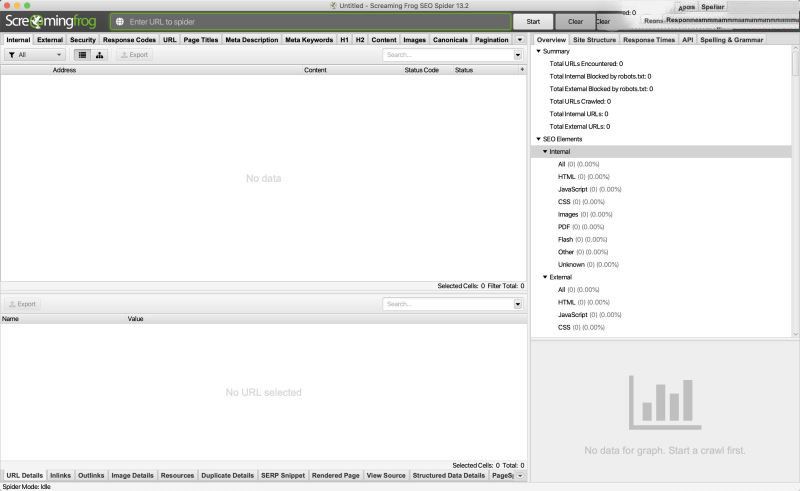Select PDF under Internal in tree
800x491 pixels.
[x=581, y=227]
